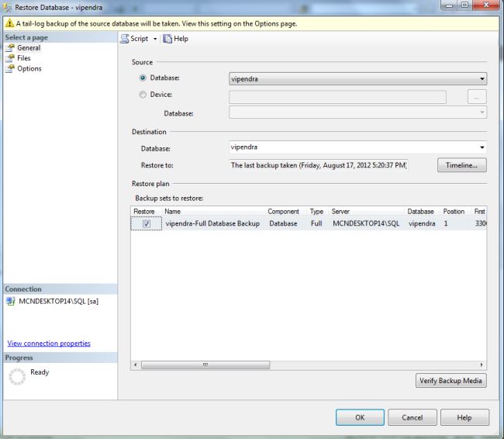Viewport: 504px width, 439px height.
Task: Click the Device browse ellipsis button
Action: pos(477,97)
